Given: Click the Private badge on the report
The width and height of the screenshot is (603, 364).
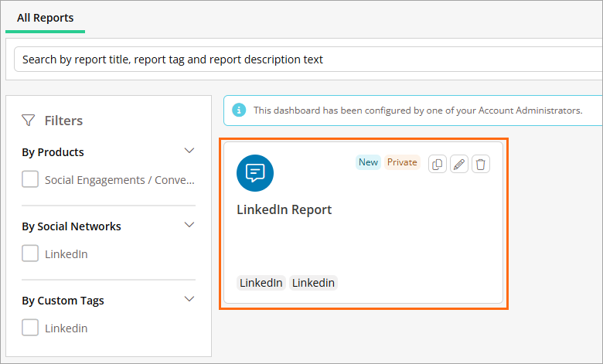Looking at the screenshot, I should (402, 162).
